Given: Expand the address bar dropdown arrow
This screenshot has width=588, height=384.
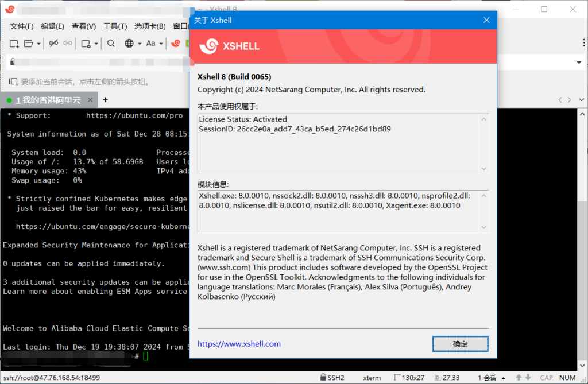Looking at the screenshot, I should tap(579, 63).
